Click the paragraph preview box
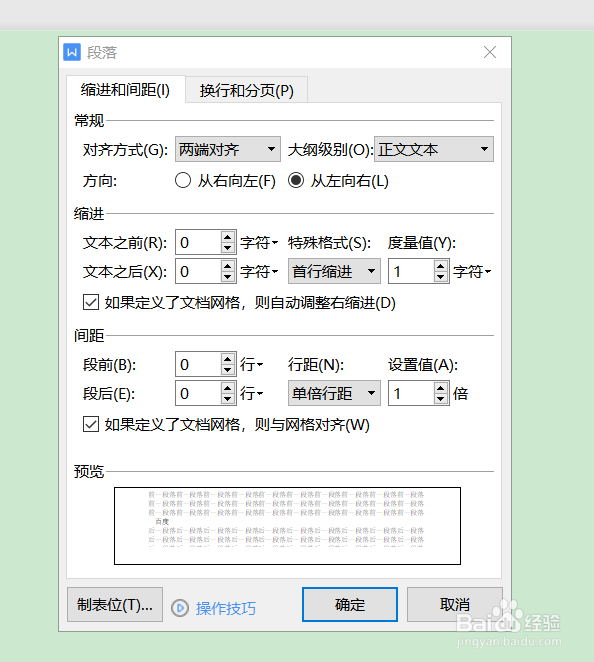594x662 pixels. (x=288, y=526)
